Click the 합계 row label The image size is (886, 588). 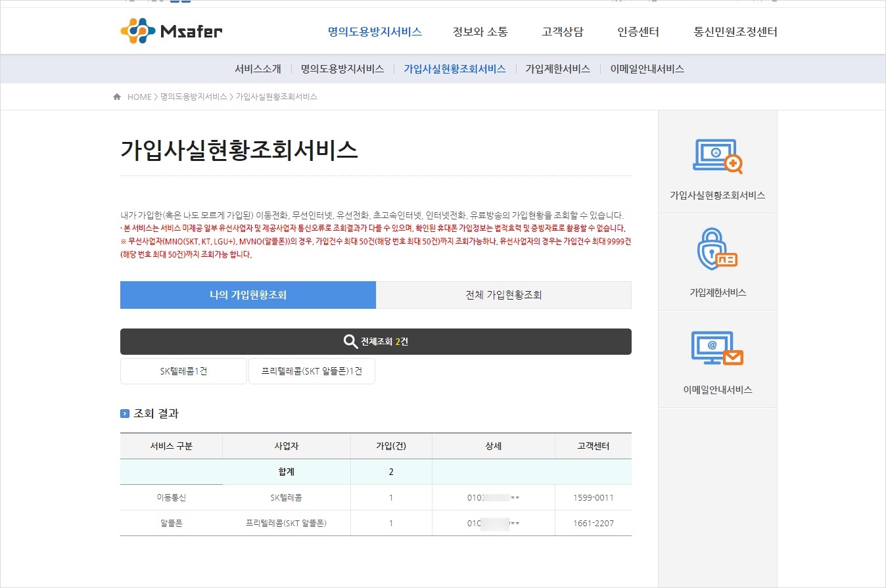click(x=287, y=472)
